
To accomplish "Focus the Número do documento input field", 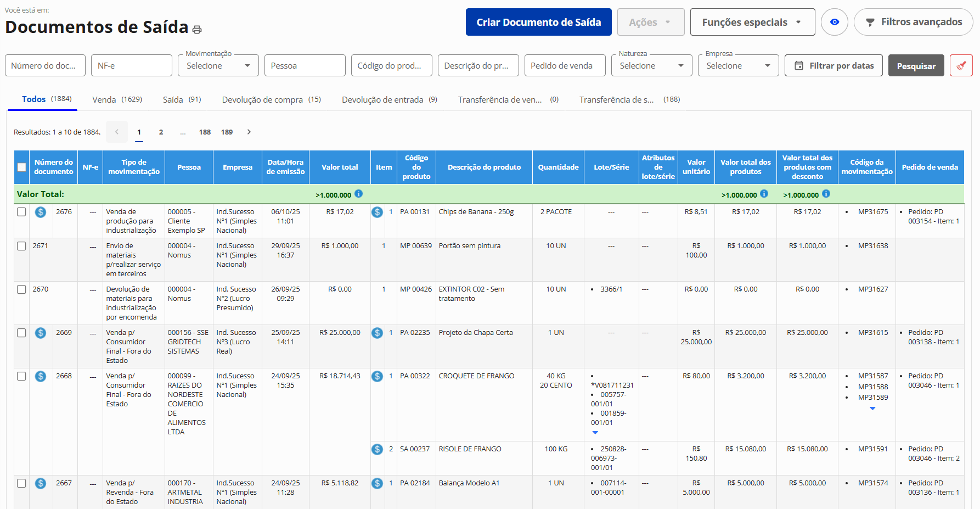I will pos(45,66).
